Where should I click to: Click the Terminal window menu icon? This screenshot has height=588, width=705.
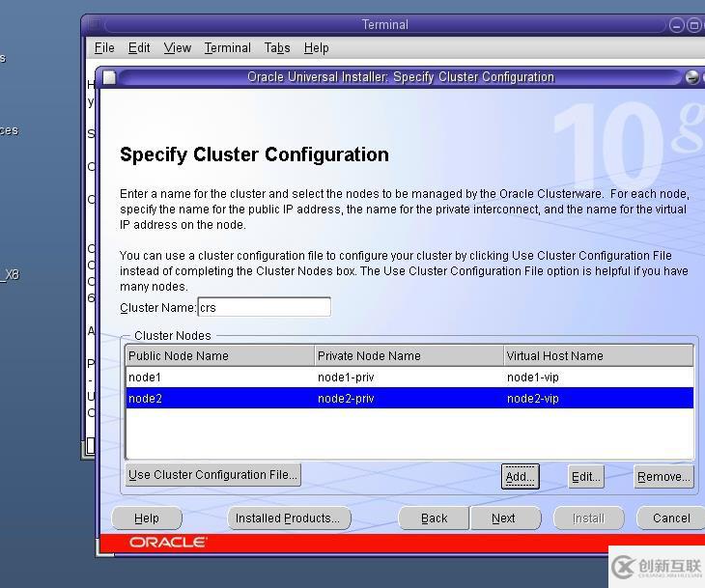95,25
